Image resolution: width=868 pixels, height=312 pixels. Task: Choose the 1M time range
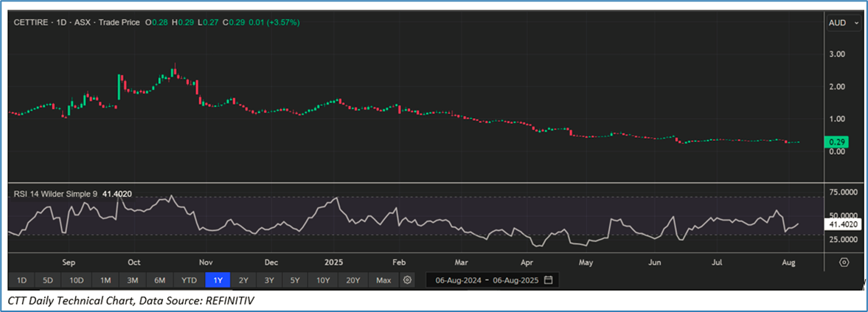(105, 280)
